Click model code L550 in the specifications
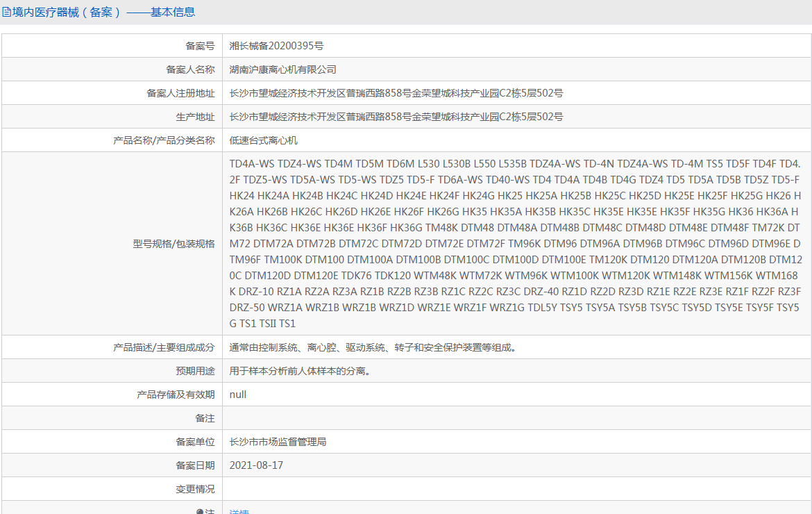Image resolution: width=812 pixels, height=514 pixels. 484,164
